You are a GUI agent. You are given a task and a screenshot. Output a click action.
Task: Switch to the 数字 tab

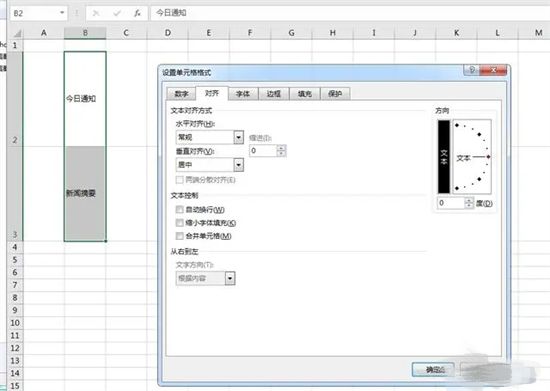pyautogui.click(x=181, y=94)
